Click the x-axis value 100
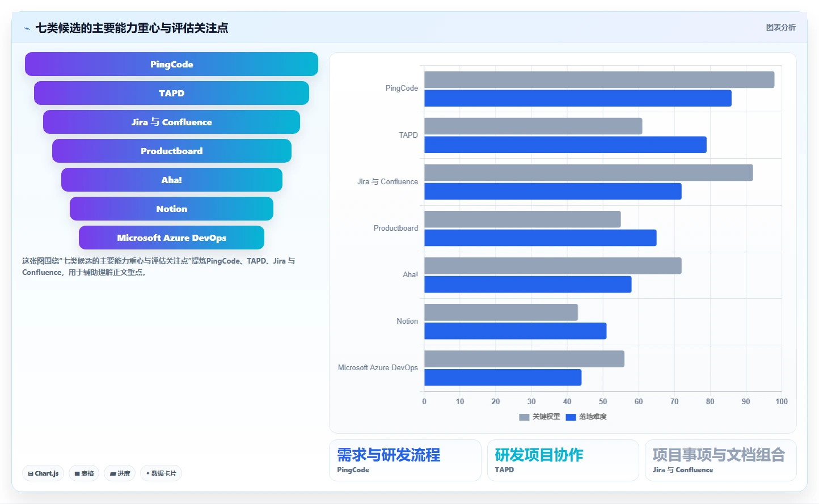Screen dimensions: 819x504 coord(782,401)
